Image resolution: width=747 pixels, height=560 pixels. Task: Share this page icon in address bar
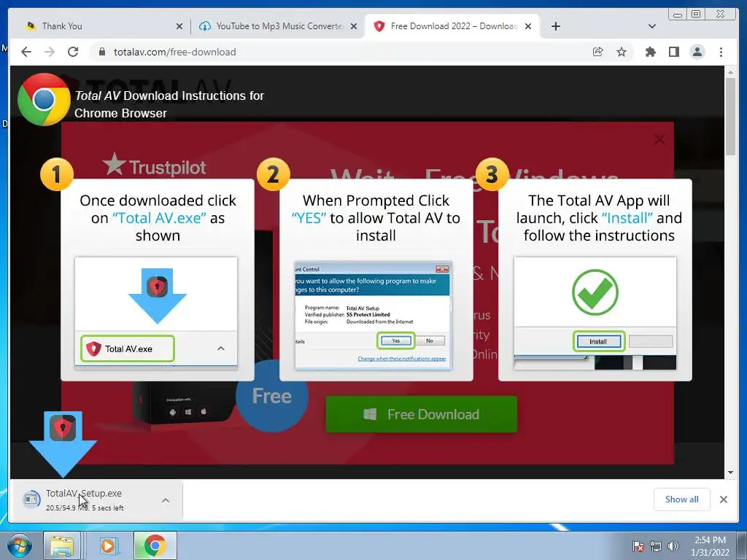coord(598,52)
